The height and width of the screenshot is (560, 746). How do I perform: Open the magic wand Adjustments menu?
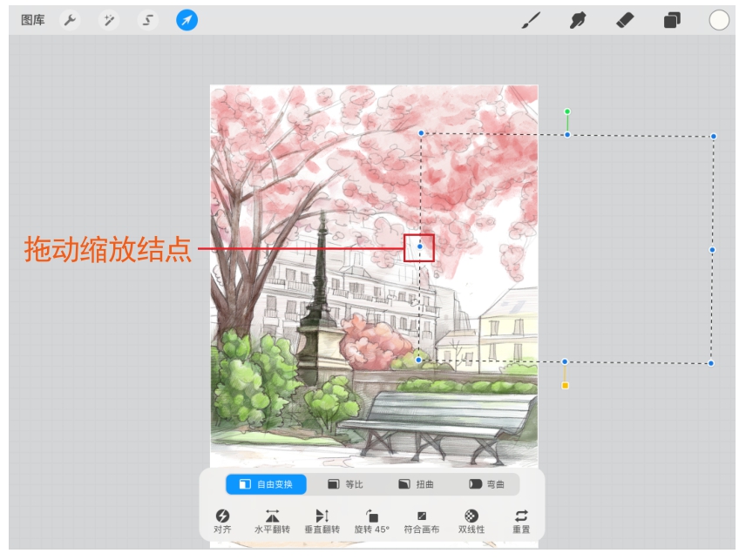pyautogui.click(x=109, y=20)
